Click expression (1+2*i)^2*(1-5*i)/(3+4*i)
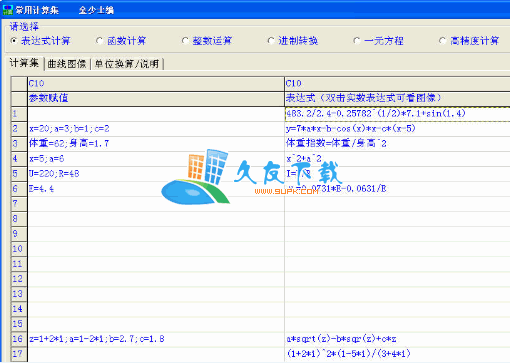Image resolution: width=510 pixels, height=363 pixels. [x=397, y=354]
